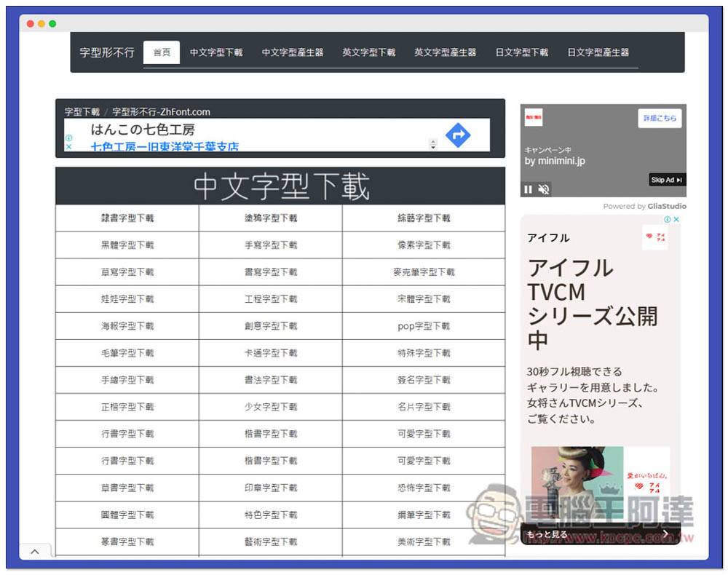Click the banner ad scroll stepper arrows
This screenshot has width=728, height=575.
(433, 144)
